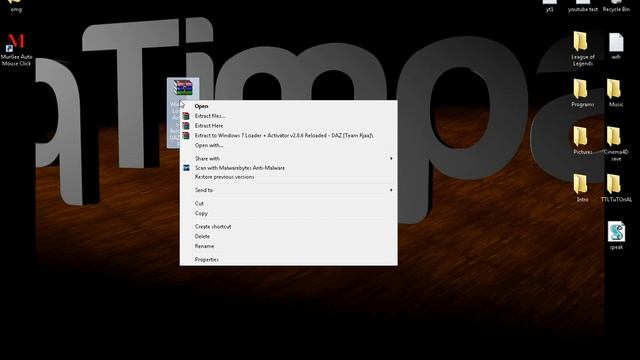This screenshot has height=360, width=640.
Task: Click Cut in the context menu
Action: point(289,203)
